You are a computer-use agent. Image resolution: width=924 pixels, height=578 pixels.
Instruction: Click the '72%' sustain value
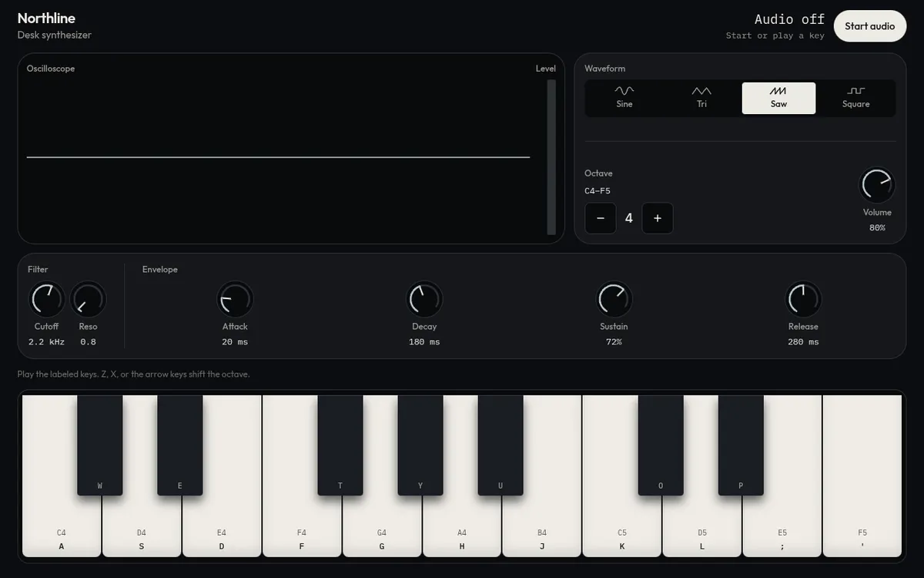(614, 341)
